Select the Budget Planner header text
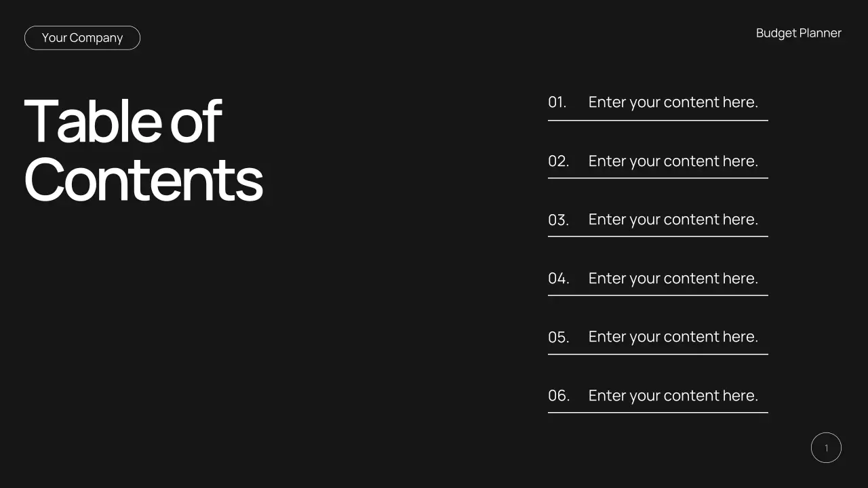Viewport: 868px width, 488px height. [x=798, y=33]
